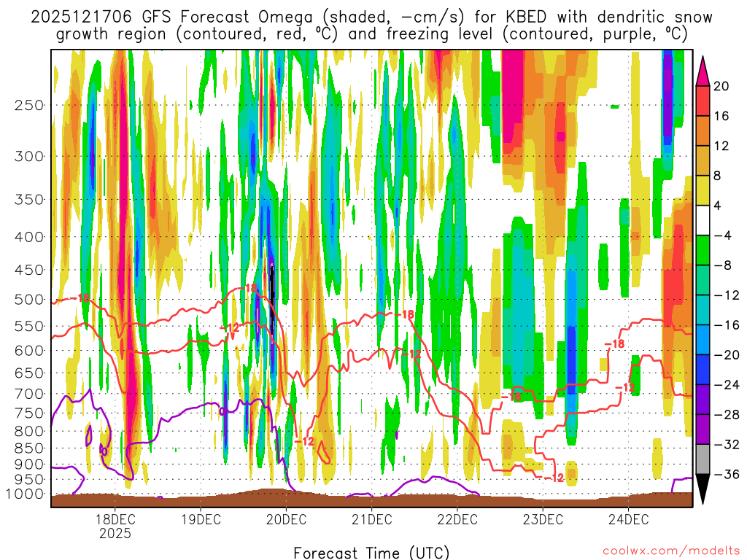
Task: Click the brown terrain band at chart bottom
Action: [371, 500]
